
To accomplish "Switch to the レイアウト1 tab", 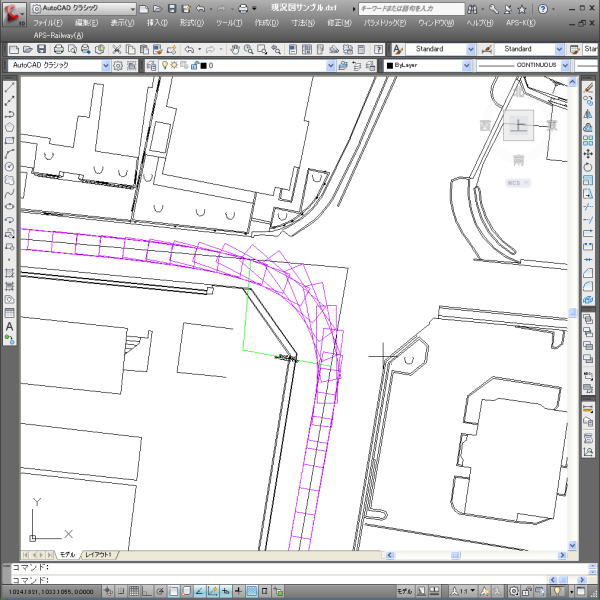I will tap(98, 554).
